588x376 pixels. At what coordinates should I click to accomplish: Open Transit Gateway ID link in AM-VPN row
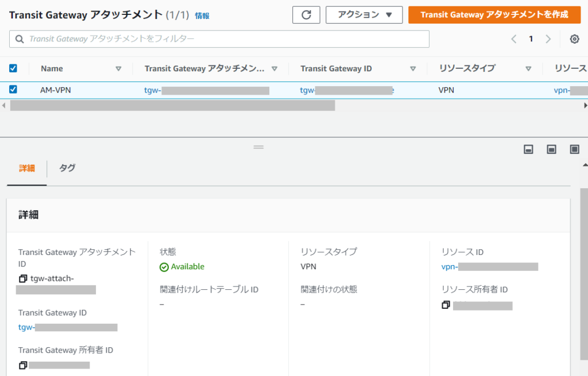pyautogui.click(x=347, y=90)
